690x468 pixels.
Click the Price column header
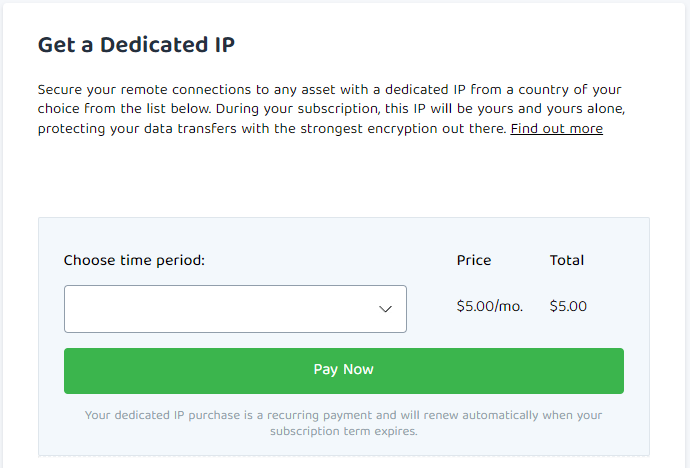tap(474, 260)
